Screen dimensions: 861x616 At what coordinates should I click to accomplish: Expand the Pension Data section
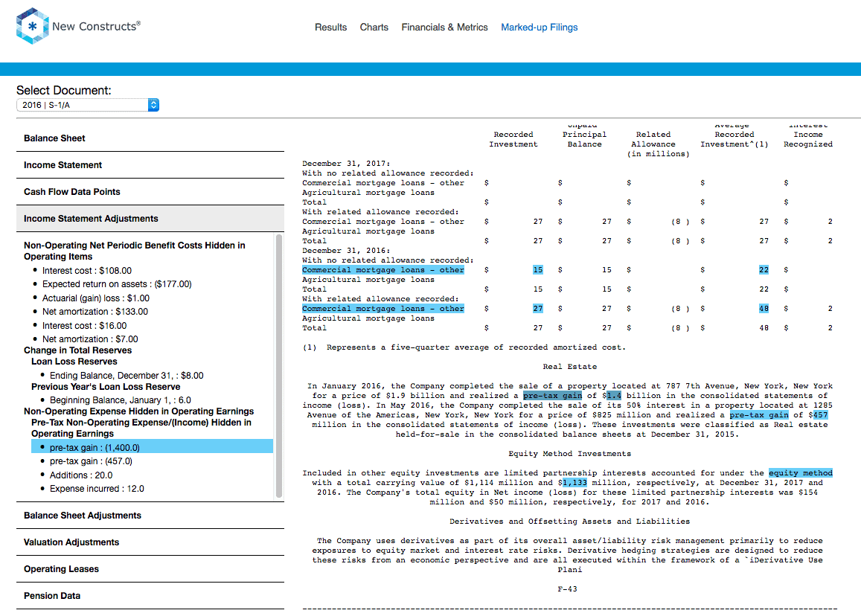tap(150, 596)
